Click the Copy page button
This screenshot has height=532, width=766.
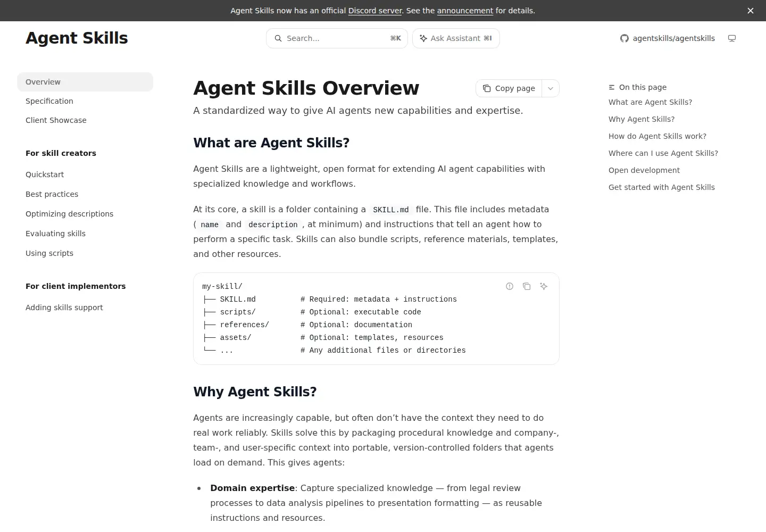[x=509, y=88]
